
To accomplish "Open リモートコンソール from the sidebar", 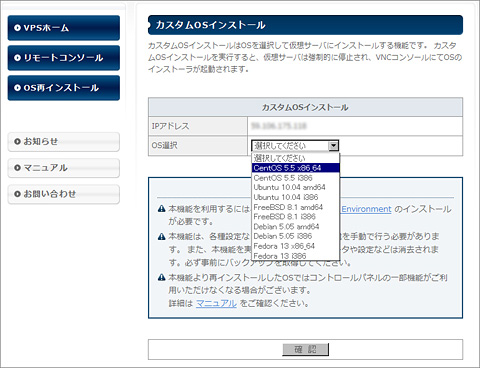I will tap(64, 58).
